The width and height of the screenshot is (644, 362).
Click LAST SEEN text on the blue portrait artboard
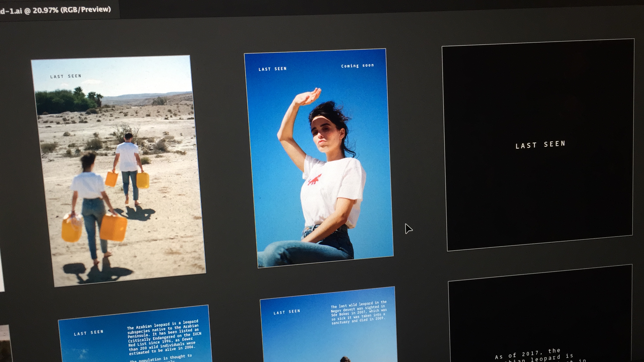click(x=273, y=69)
